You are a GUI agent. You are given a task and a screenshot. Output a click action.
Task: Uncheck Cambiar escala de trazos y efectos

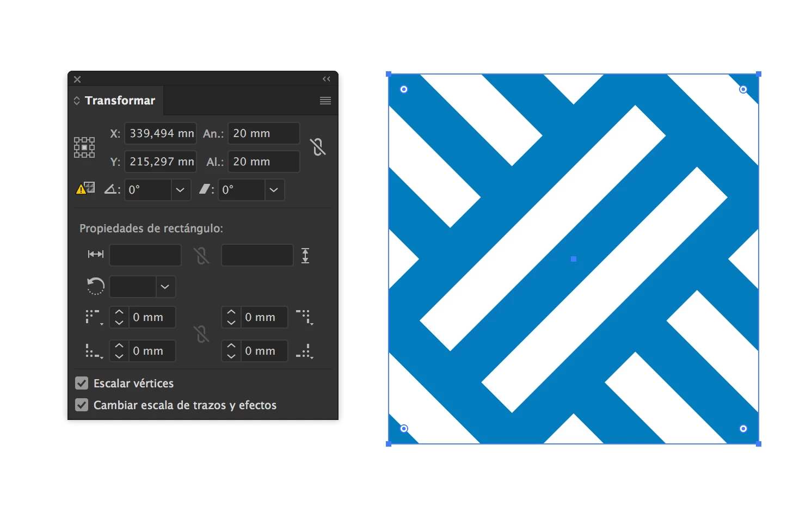pyautogui.click(x=82, y=405)
